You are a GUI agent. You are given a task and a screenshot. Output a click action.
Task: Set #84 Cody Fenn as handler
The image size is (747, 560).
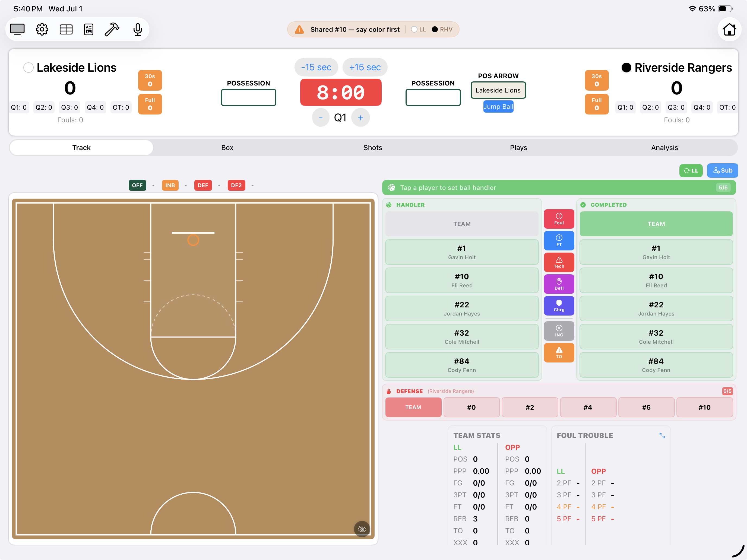point(462,365)
